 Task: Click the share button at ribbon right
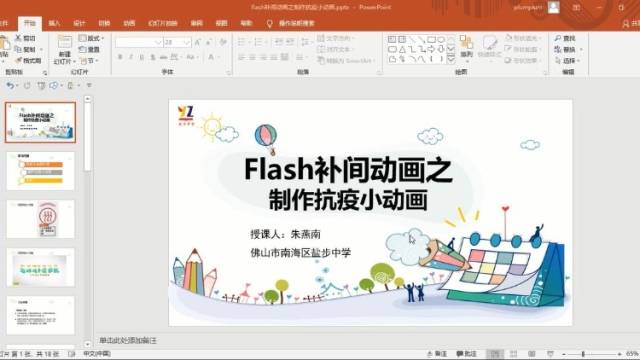631,24
